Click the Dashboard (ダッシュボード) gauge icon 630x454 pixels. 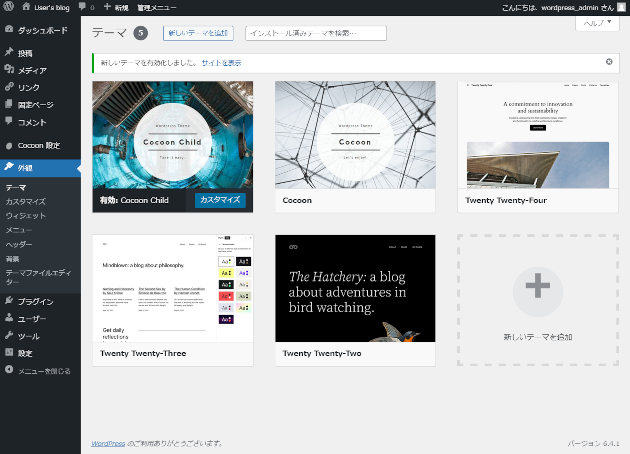9,31
